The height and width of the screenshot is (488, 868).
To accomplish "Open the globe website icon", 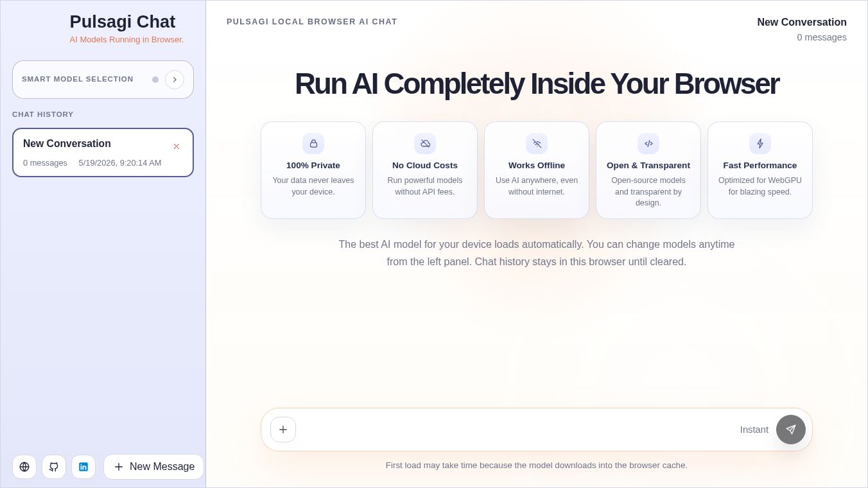I will click(x=24, y=467).
